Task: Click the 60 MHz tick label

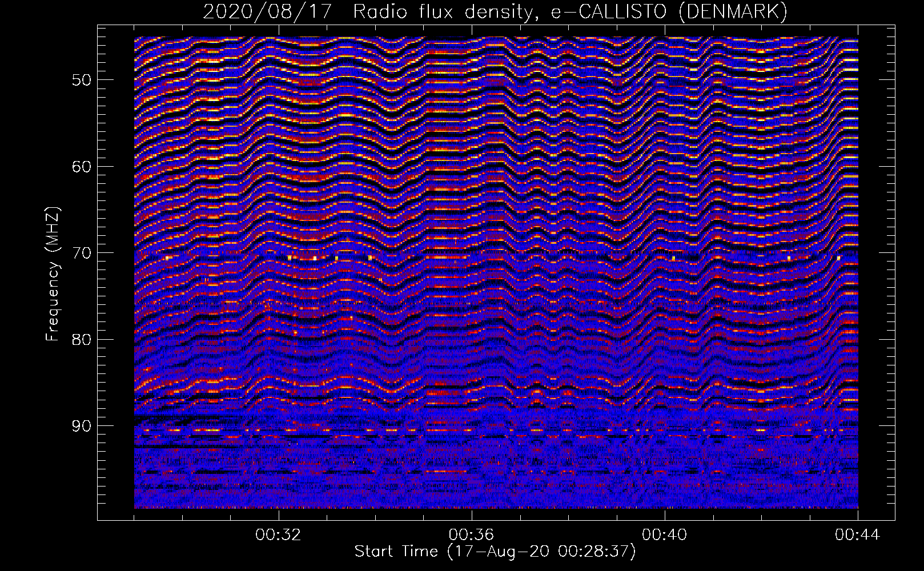Action: 82,166
